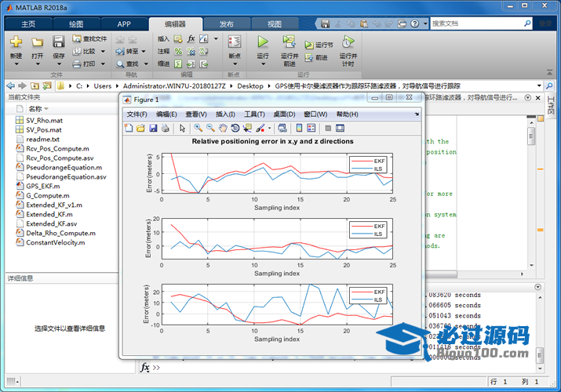Viewport: 561px width, 392px height.
Task: Click the Breakpoints (断点) icon
Action: click(x=235, y=42)
